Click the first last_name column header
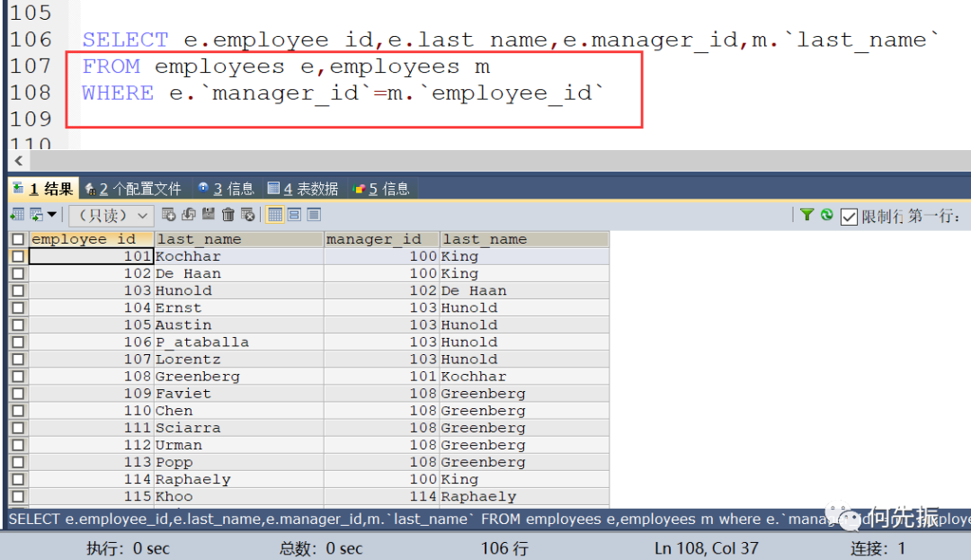Image resolution: width=971 pixels, height=560 pixels. coord(238,239)
